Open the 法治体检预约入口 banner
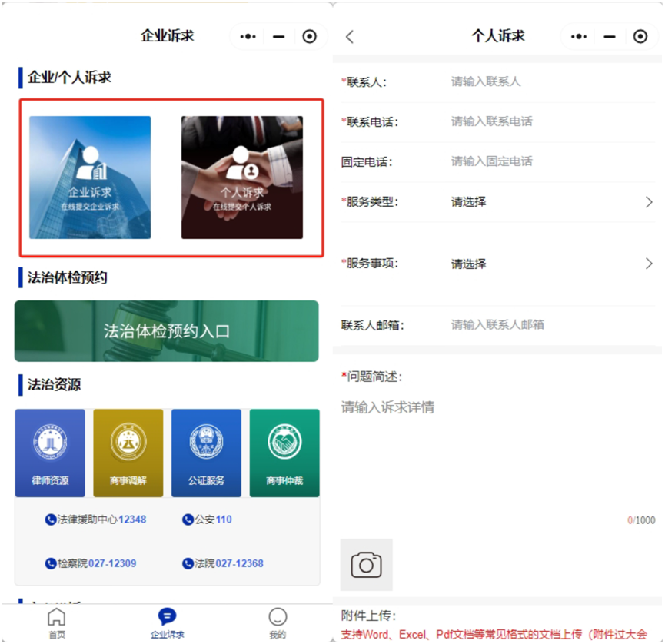Viewport: 665px width, 644px height. (167, 331)
